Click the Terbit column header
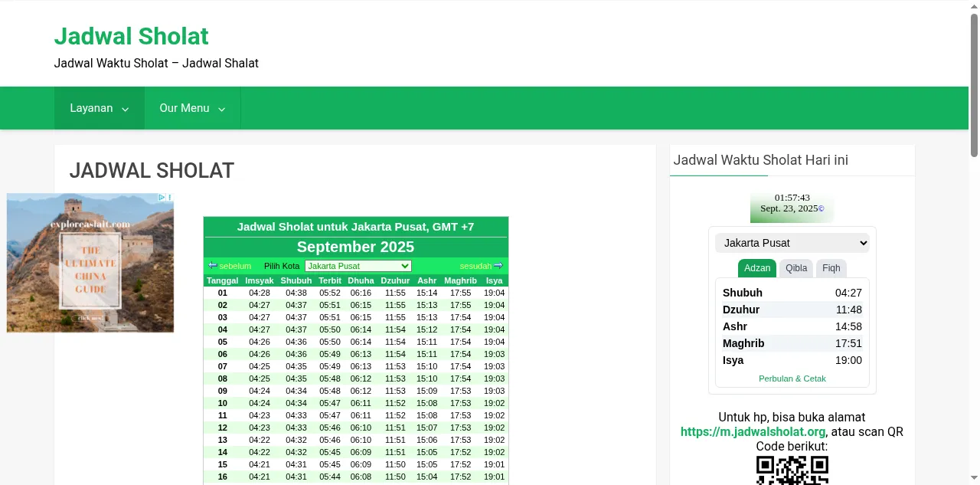This screenshot has height=485, width=980. (x=330, y=280)
